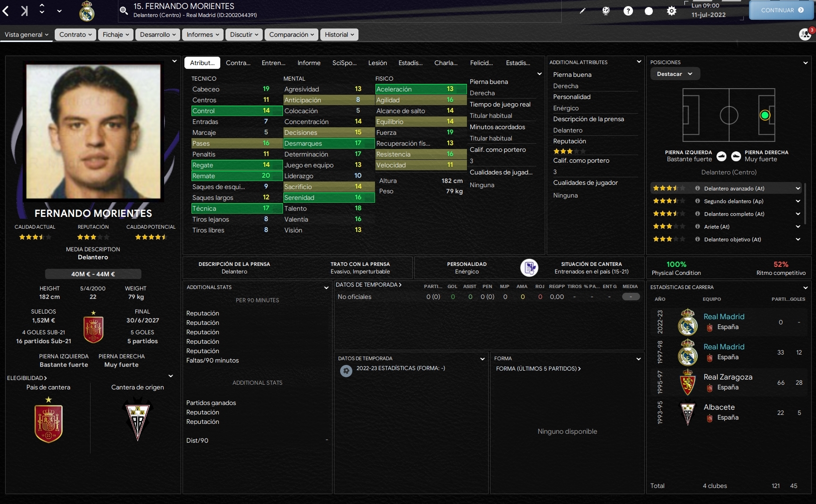This screenshot has height=504, width=816.
Task: Expand the Ariete (At) role row
Action: pos(798,227)
